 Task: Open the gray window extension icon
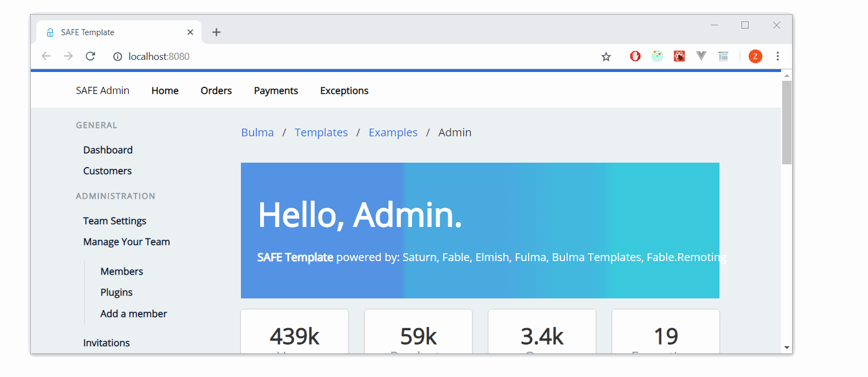point(723,56)
